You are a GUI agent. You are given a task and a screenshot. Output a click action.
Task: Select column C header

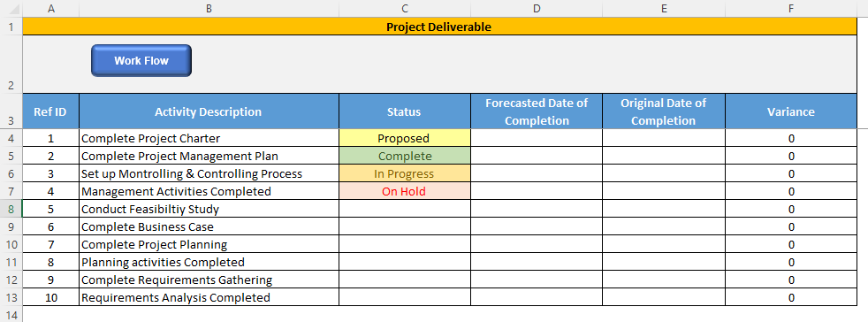click(405, 8)
